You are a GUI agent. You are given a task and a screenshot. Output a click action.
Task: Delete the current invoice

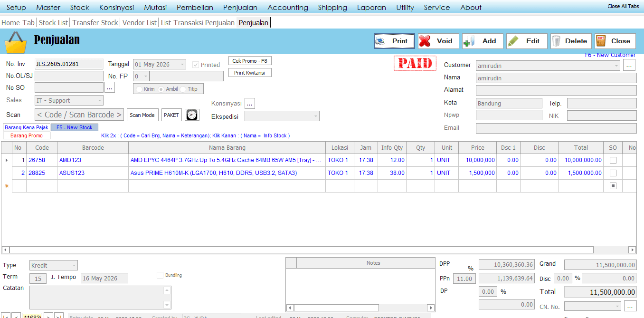click(571, 41)
